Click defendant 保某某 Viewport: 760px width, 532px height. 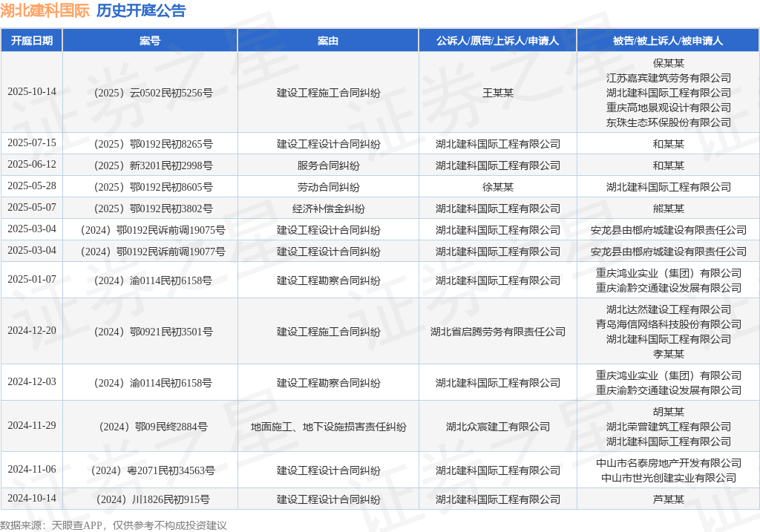click(x=669, y=63)
